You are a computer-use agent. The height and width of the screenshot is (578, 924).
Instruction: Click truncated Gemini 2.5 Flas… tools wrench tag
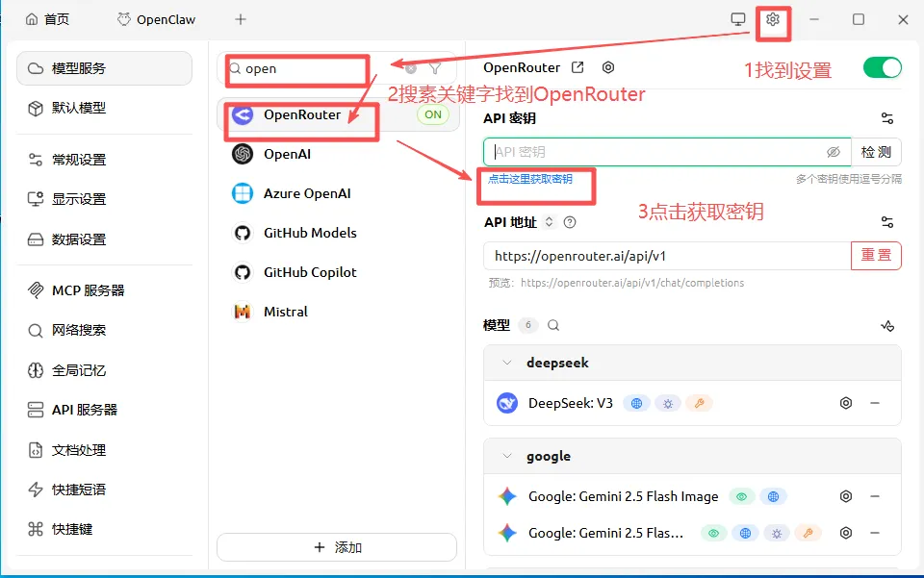(808, 534)
